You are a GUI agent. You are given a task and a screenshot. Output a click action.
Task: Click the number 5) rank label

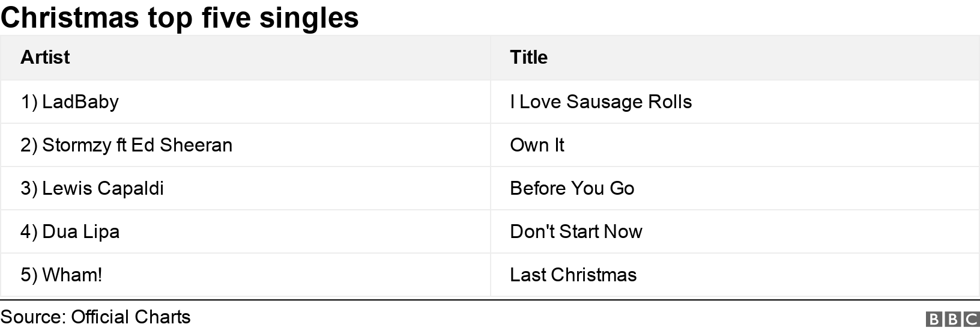tap(29, 275)
